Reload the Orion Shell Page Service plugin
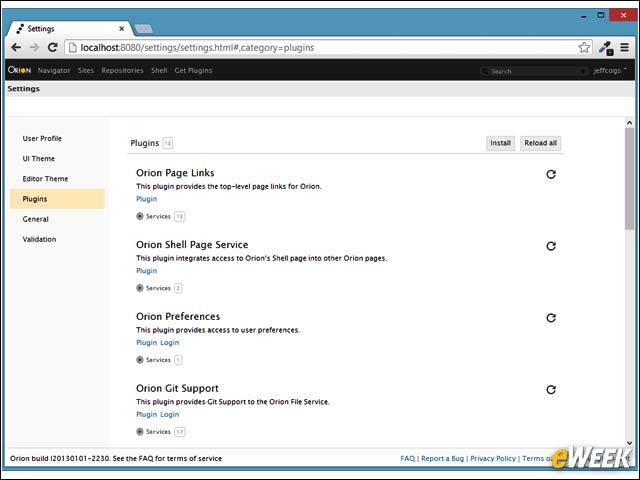Screen dimensions: 640x480 [551, 246]
